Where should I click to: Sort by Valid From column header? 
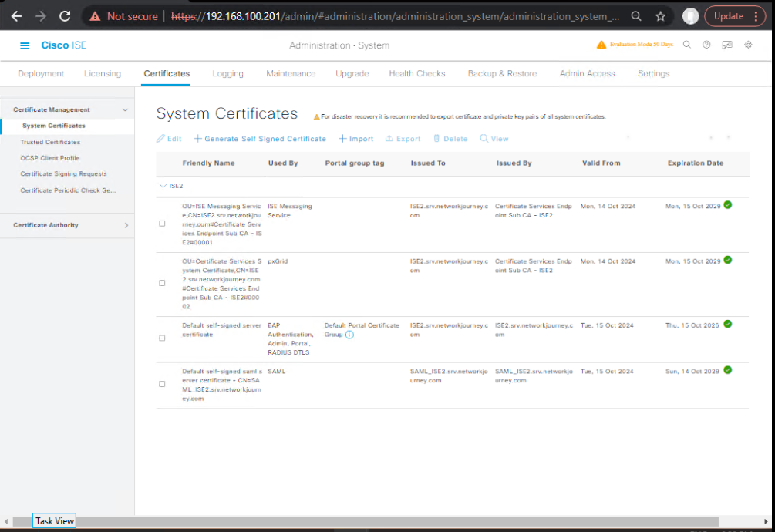601,163
